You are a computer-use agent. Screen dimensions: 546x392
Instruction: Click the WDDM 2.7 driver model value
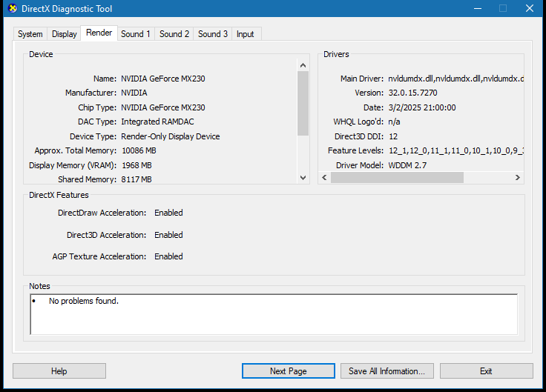pos(407,165)
